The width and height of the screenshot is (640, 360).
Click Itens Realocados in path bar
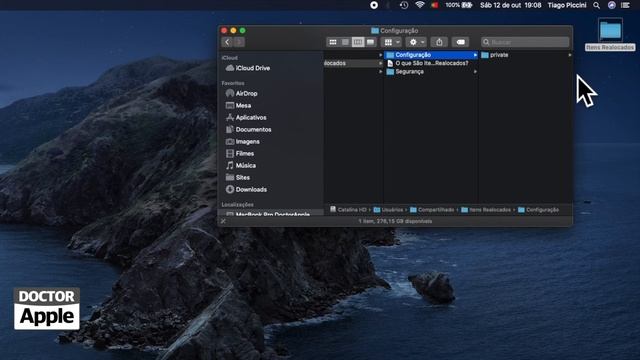pos(486,210)
